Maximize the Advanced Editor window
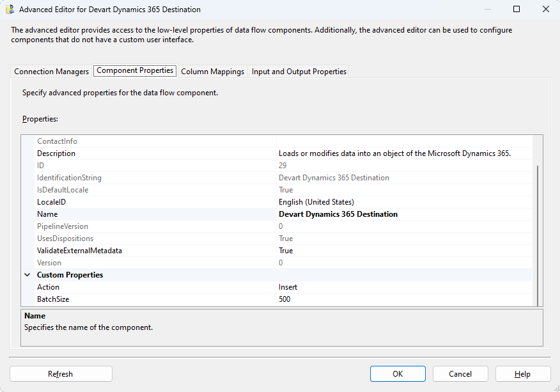The height and width of the screenshot is (392, 560). (516, 10)
